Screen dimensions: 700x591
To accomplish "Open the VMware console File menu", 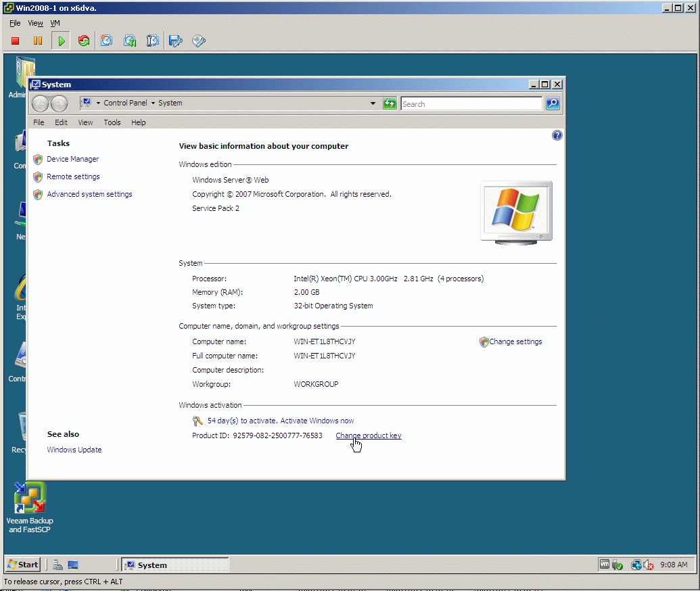I will click(x=15, y=23).
